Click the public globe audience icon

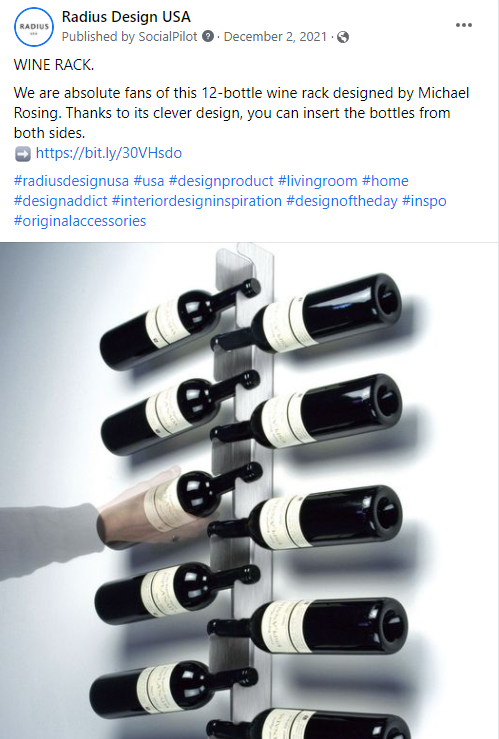point(343,37)
